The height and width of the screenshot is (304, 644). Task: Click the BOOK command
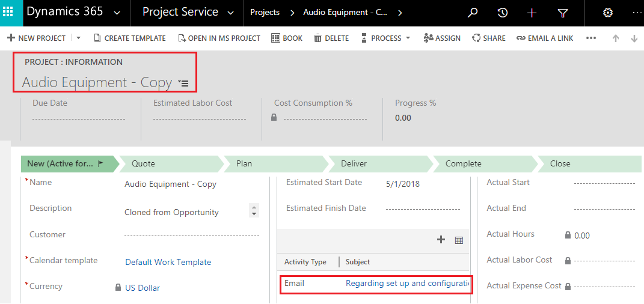pyautogui.click(x=287, y=38)
